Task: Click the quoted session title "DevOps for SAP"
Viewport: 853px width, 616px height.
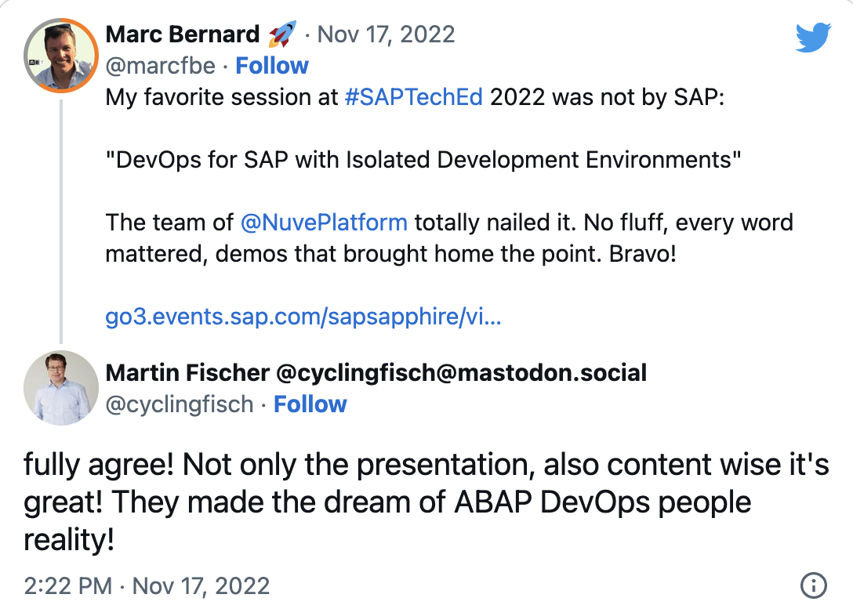Action: (423, 160)
